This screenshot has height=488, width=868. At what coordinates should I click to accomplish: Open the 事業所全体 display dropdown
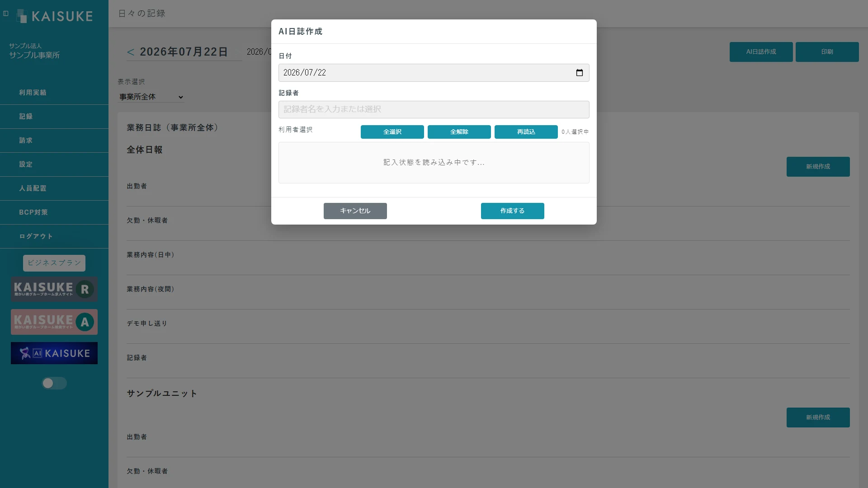[151, 97]
